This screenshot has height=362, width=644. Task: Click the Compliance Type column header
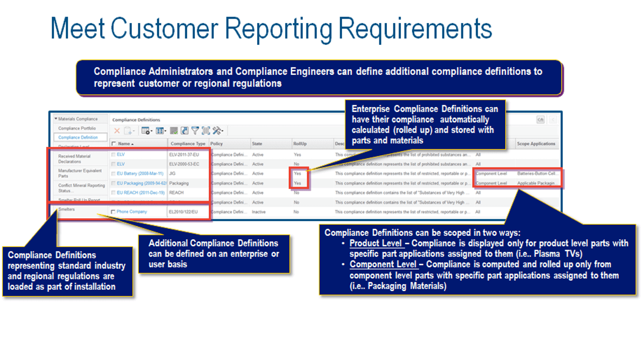pyautogui.click(x=188, y=144)
